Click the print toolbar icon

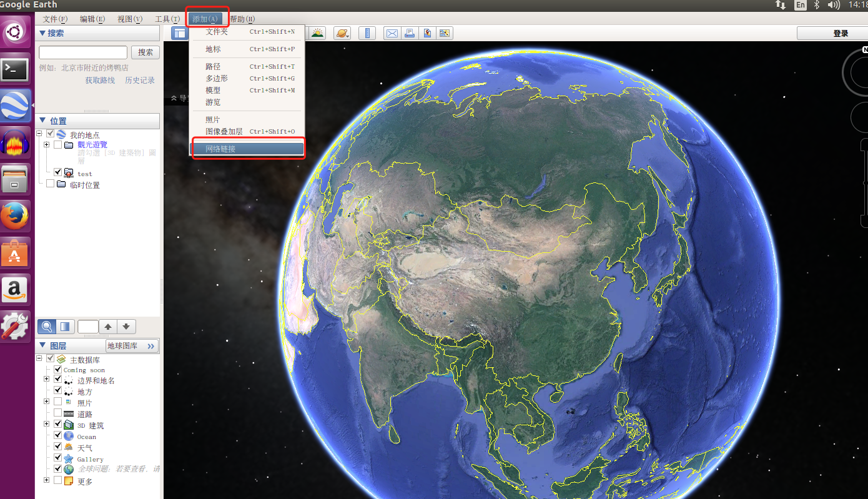click(x=410, y=33)
